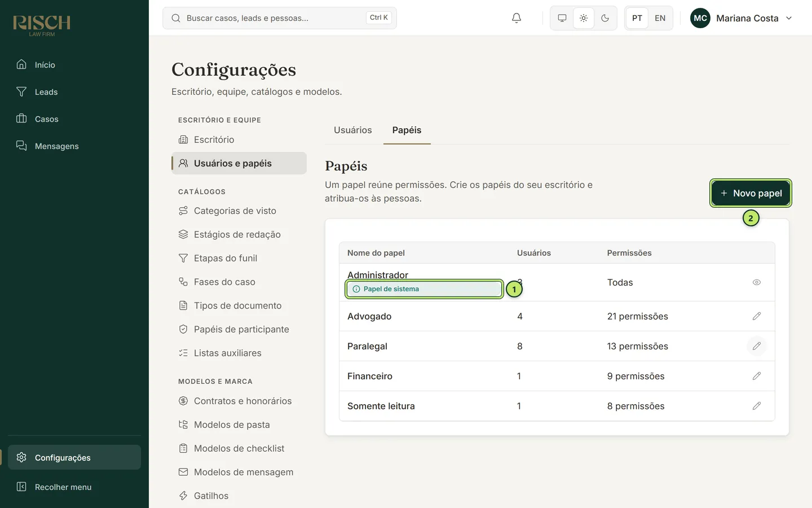
Task: Open Tipos de documento catalog
Action: point(239,306)
